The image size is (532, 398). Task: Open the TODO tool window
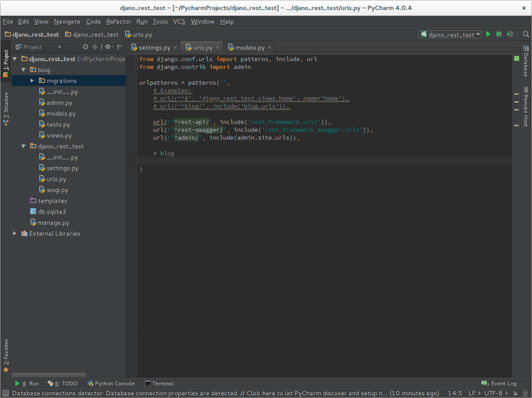coord(62,384)
